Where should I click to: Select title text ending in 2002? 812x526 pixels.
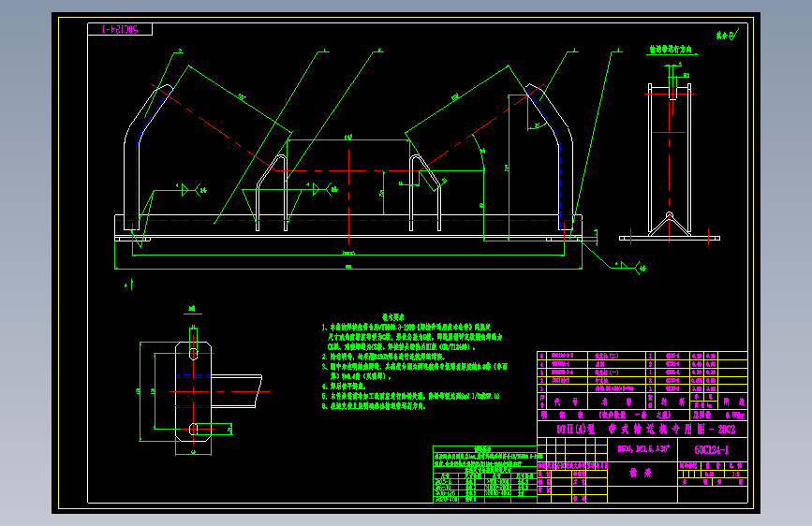646,430
